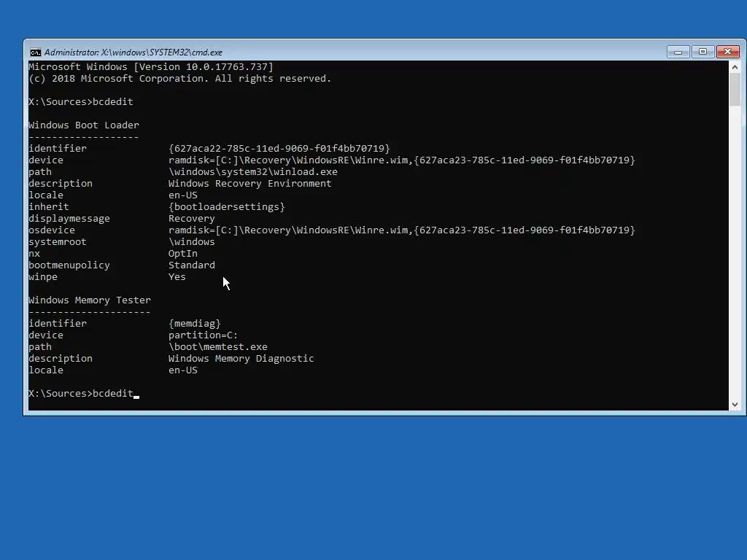Click the vertical scrollbar thumb
Viewport: 747px width, 560px height.
point(735,90)
